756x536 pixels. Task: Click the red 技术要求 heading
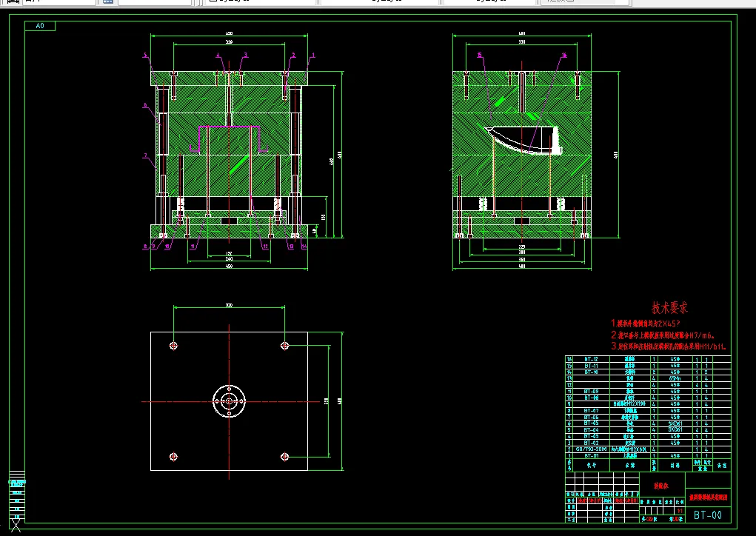tap(669, 307)
